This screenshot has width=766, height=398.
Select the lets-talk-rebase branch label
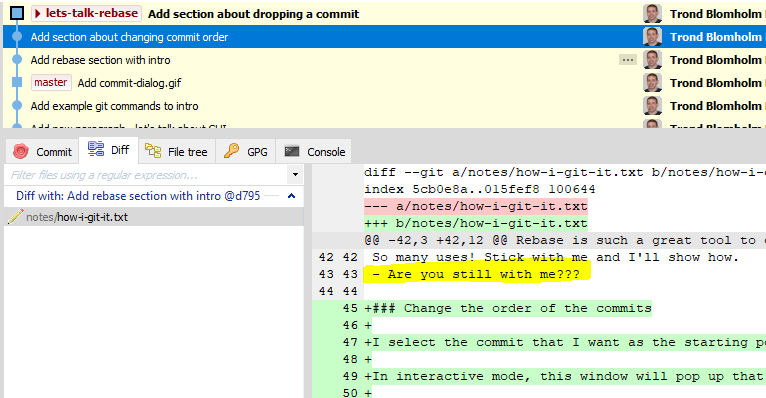point(86,14)
